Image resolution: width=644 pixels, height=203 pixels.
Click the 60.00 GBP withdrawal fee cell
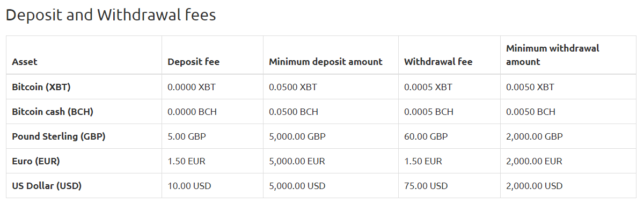(x=426, y=136)
